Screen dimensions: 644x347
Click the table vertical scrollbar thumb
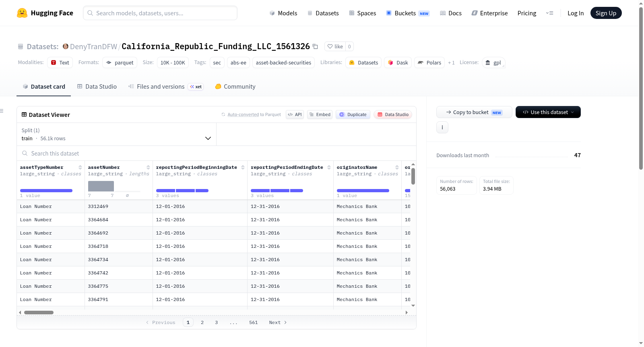tap(413, 176)
